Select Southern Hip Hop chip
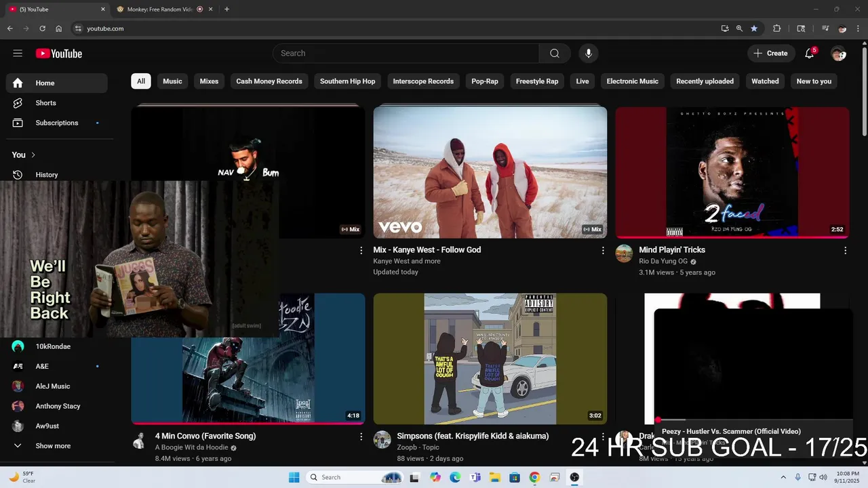The image size is (868, 488). pyautogui.click(x=347, y=81)
